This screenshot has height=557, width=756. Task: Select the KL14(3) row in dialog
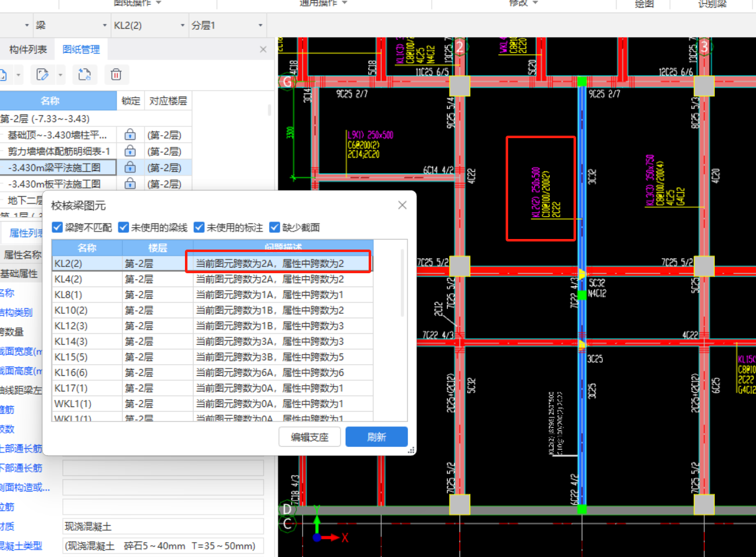coord(212,341)
